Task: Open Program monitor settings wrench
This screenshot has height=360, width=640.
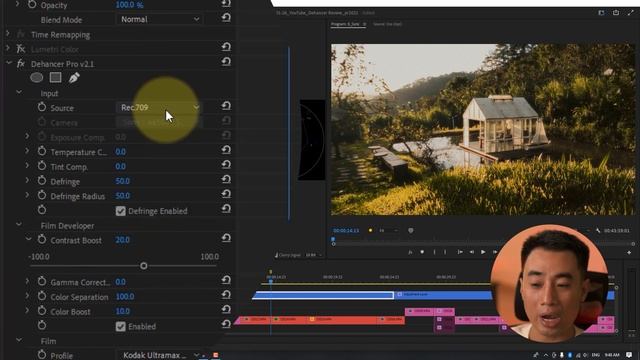Action: pos(598,231)
